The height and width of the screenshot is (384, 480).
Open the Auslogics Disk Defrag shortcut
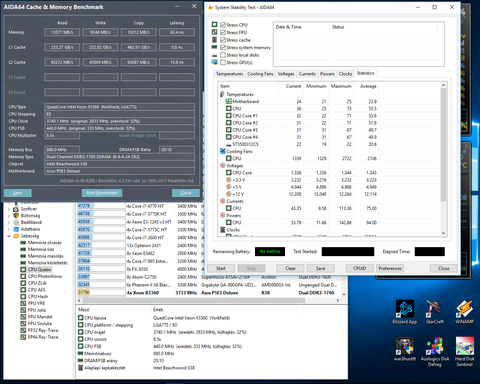click(435, 351)
